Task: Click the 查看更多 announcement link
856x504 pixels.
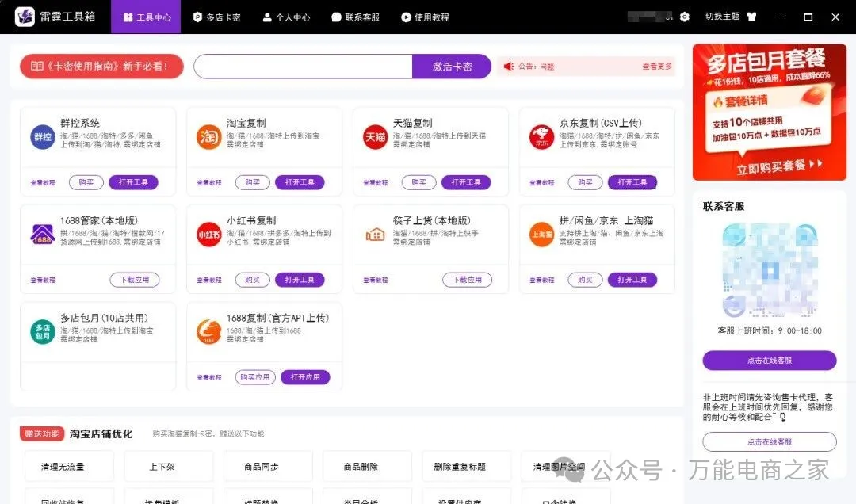Action: 656,67
